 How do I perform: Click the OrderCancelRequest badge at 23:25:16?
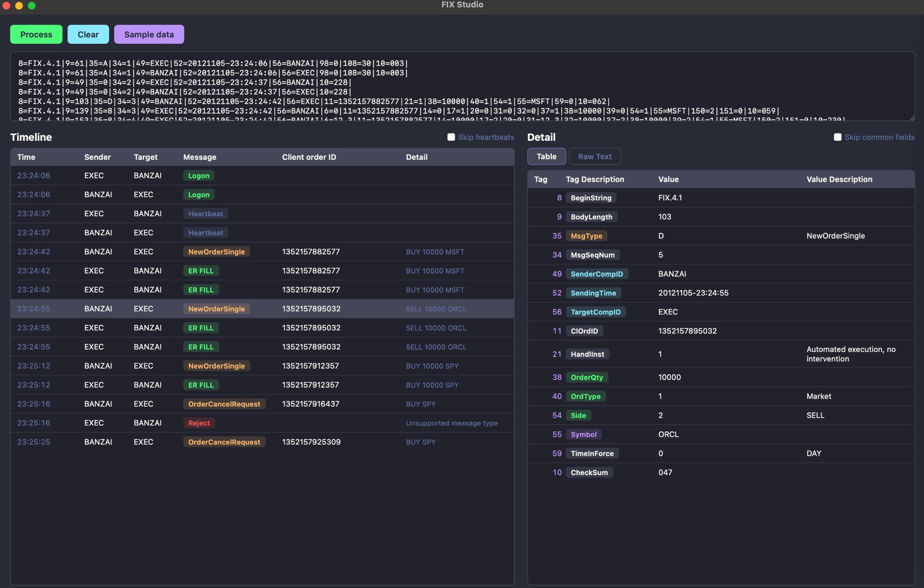[224, 404]
